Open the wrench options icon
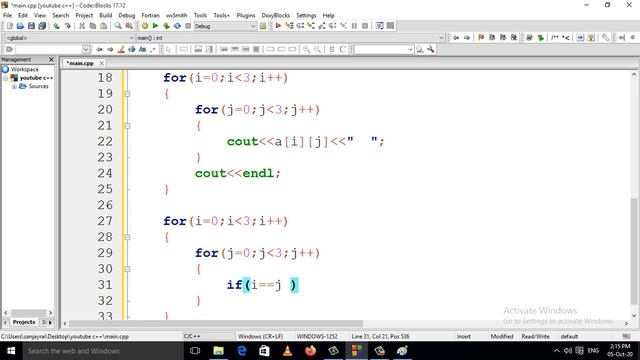 point(431,49)
